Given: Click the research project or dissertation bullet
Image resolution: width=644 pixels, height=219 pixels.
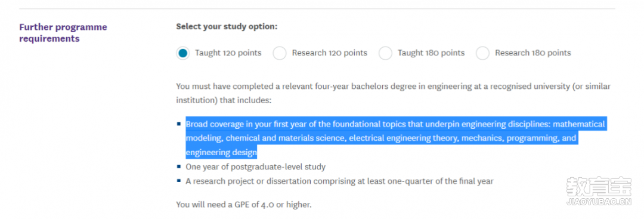Looking at the screenshot, I should pyautogui.click(x=339, y=181).
